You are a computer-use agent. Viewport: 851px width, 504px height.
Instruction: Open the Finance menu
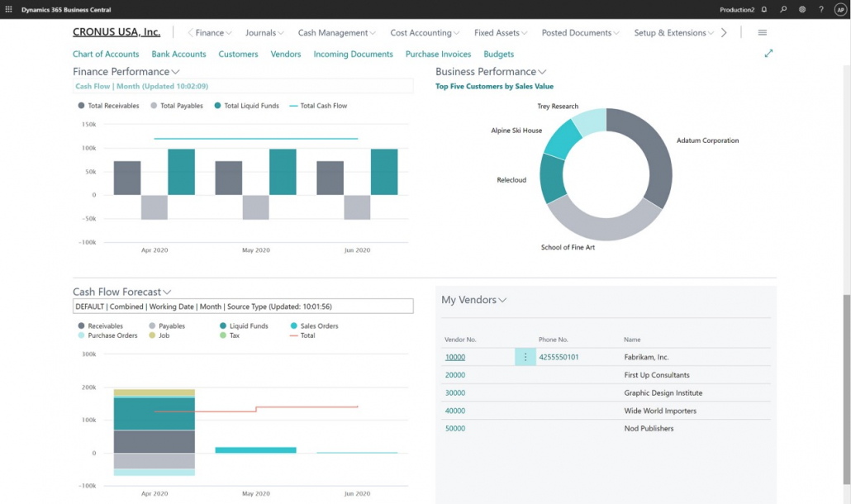213,32
